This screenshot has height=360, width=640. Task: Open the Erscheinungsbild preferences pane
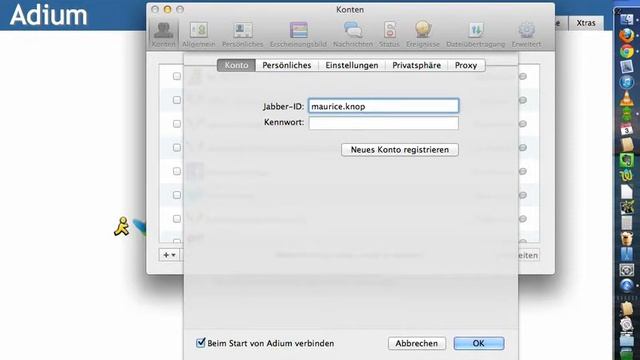point(298,34)
